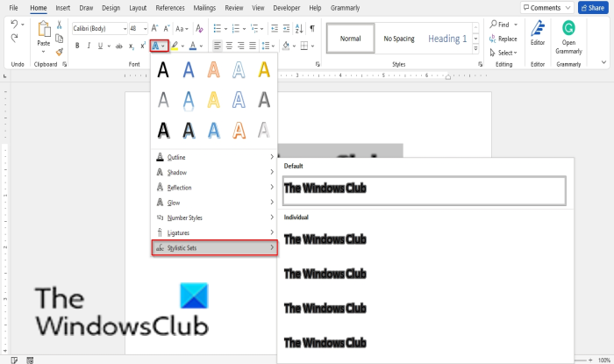Toggle Italic formatting
614x364 pixels.
89,46
